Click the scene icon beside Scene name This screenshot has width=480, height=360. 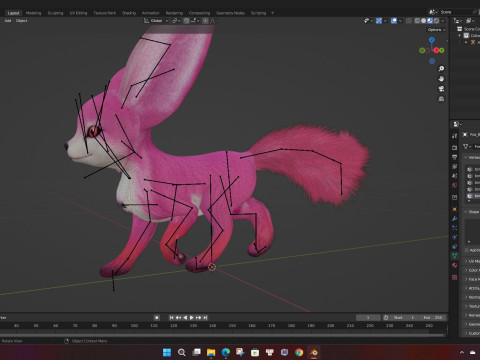click(432, 12)
